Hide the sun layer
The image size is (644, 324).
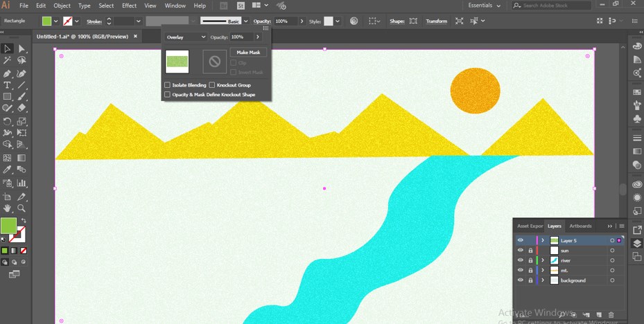tap(521, 250)
